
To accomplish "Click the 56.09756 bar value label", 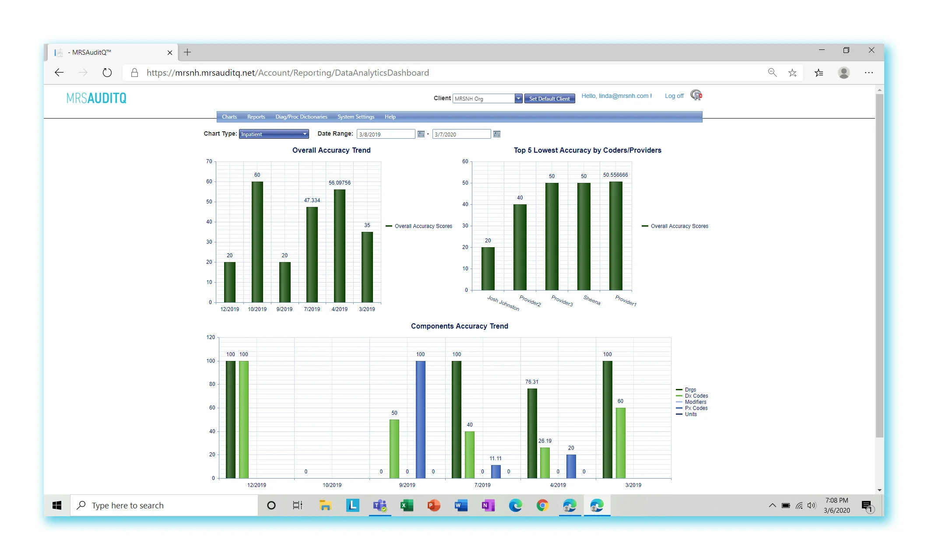I will [x=339, y=183].
